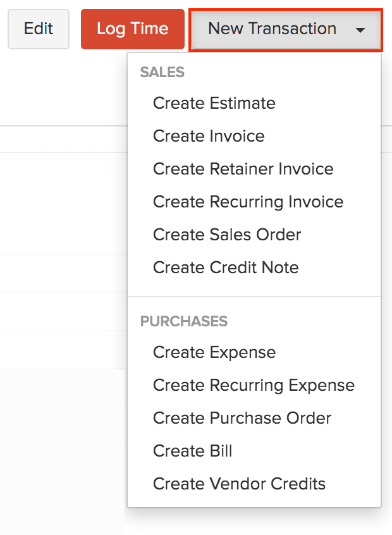Click the New Transaction caret arrow
The width and height of the screenshot is (392, 535).
click(360, 30)
